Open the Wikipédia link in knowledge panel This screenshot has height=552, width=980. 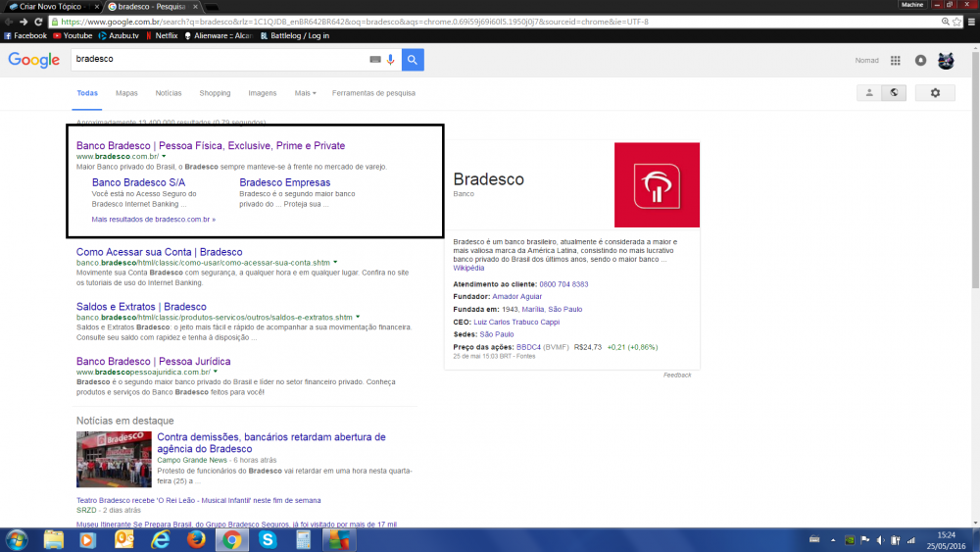[468, 268]
